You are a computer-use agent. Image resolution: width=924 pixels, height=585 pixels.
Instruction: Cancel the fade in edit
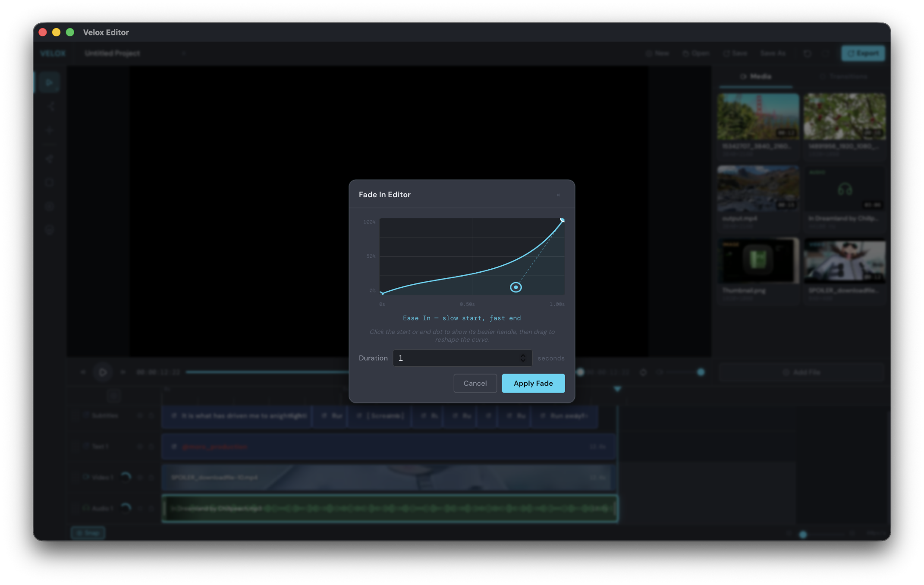click(x=475, y=383)
